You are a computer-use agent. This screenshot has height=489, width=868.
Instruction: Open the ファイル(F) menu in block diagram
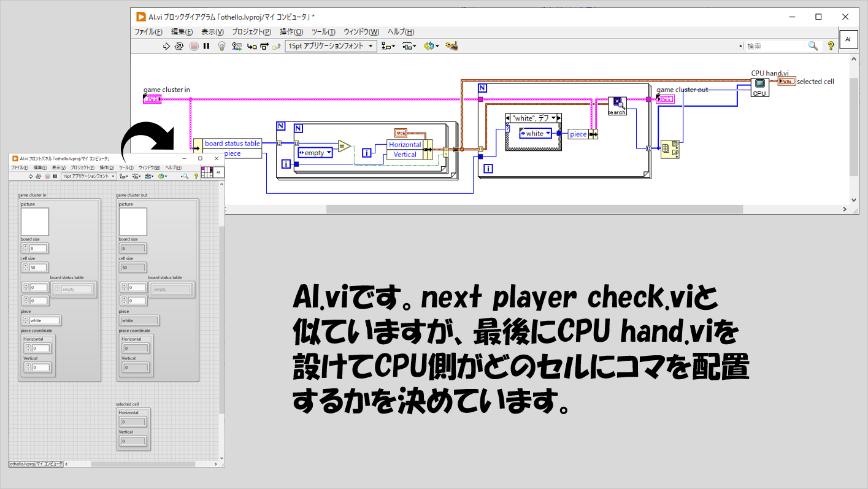click(x=148, y=32)
